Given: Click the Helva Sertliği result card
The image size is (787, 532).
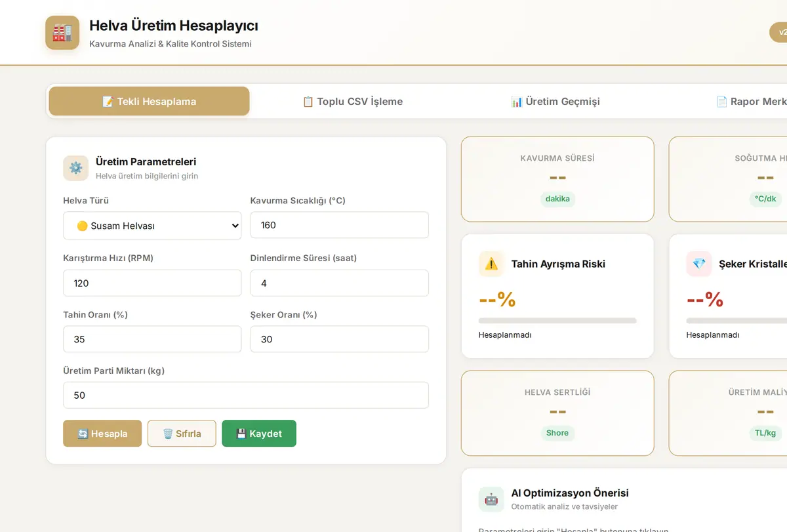Looking at the screenshot, I should tap(557, 413).
